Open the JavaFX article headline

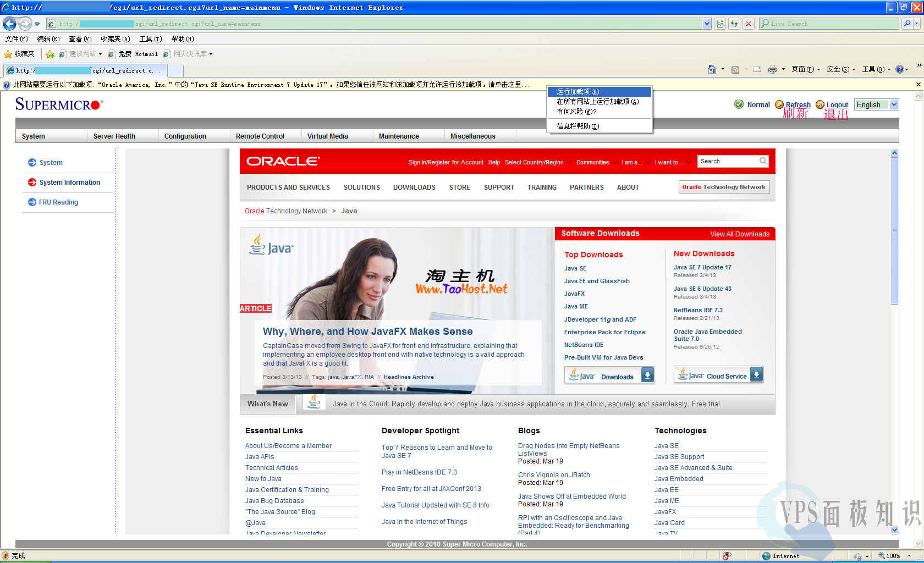click(367, 332)
